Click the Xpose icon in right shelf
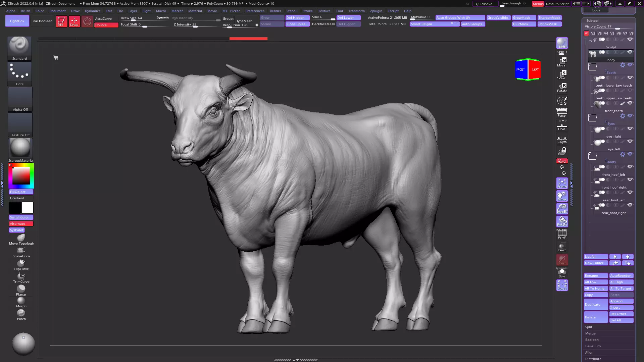 [x=562, y=285]
